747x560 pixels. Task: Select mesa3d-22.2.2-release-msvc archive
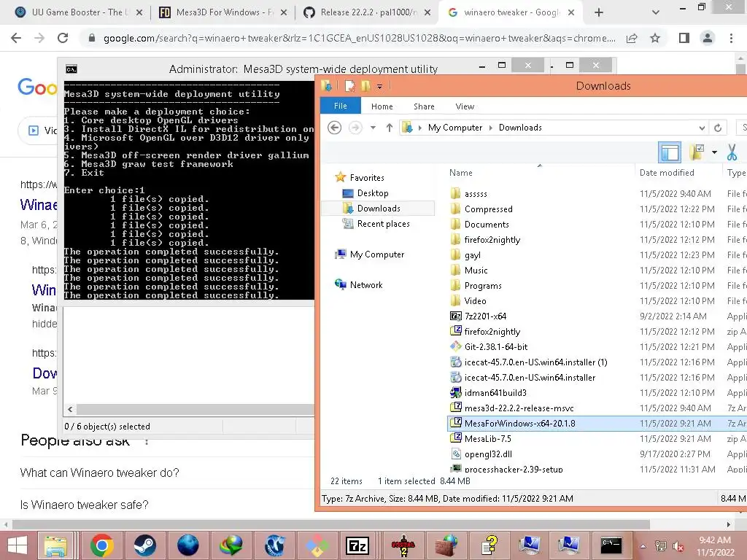pos(519,408)
